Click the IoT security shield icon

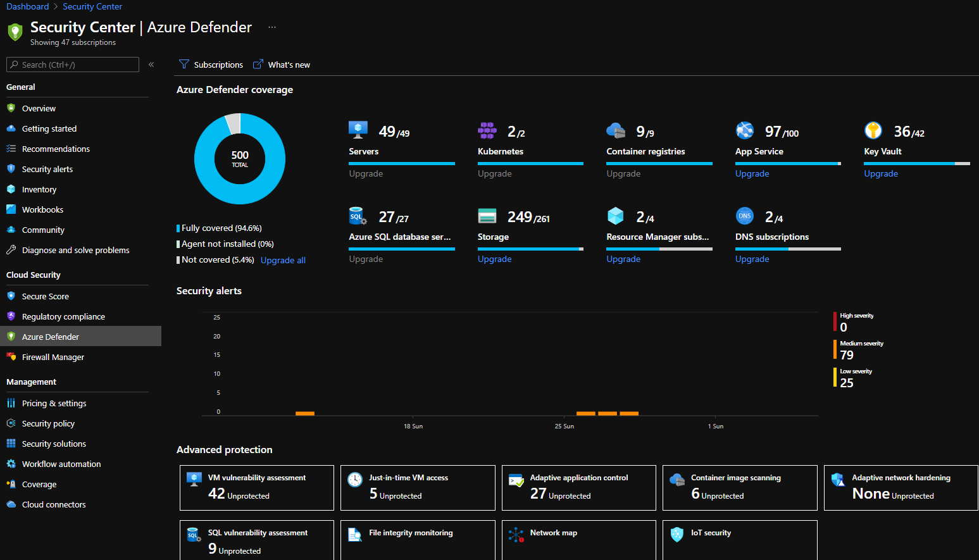click(x=677, y=533)
